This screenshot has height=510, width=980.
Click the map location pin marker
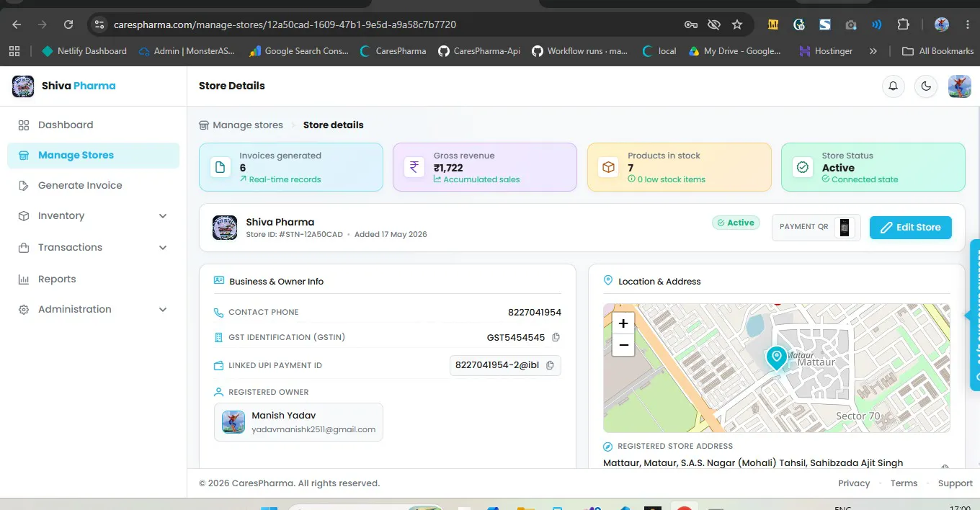776,358
